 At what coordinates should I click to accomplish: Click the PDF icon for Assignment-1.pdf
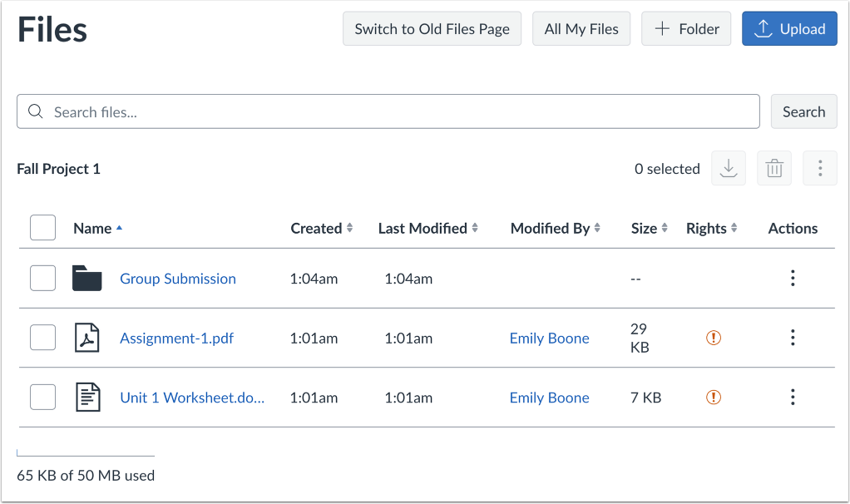coord(86,338)
